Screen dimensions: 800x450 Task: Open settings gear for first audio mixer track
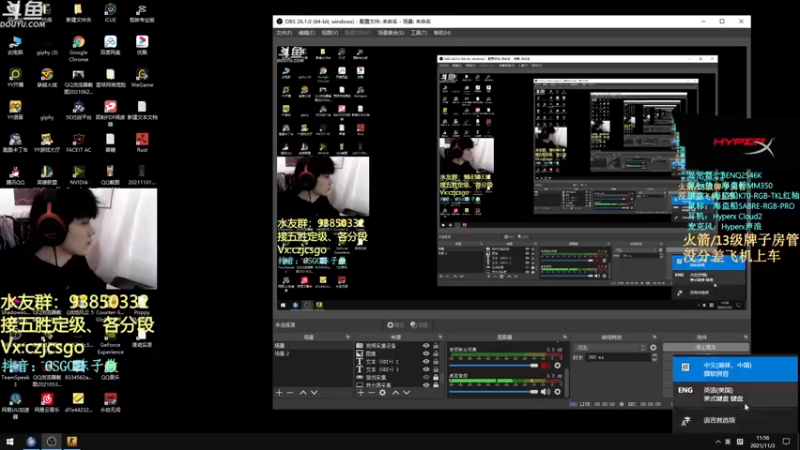pos(557,365)
